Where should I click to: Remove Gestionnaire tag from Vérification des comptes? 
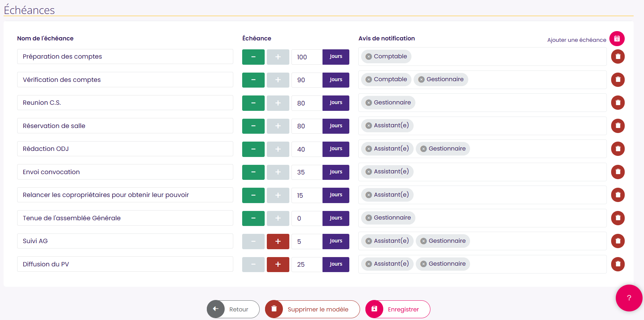click(x=421, y=79)
